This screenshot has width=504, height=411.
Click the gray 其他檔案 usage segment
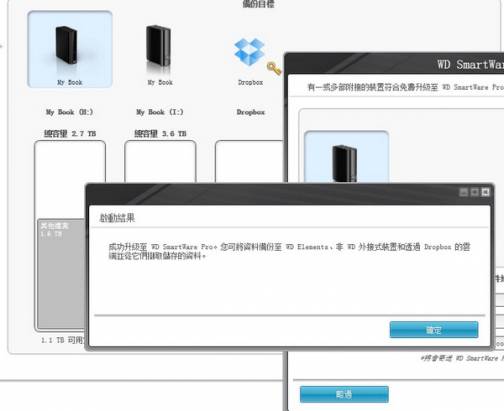61,273
